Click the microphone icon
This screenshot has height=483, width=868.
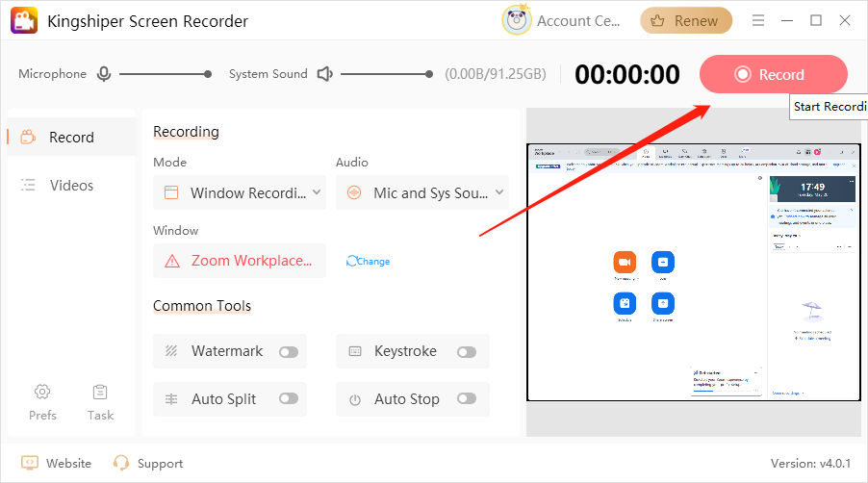tap(104, 73)
